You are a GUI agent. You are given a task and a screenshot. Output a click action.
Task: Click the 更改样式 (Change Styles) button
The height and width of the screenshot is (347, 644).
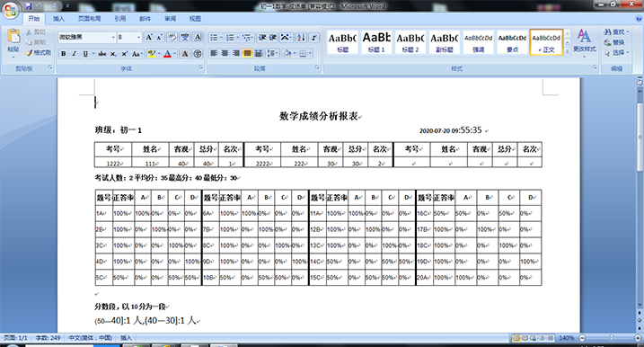coord(585,41)
